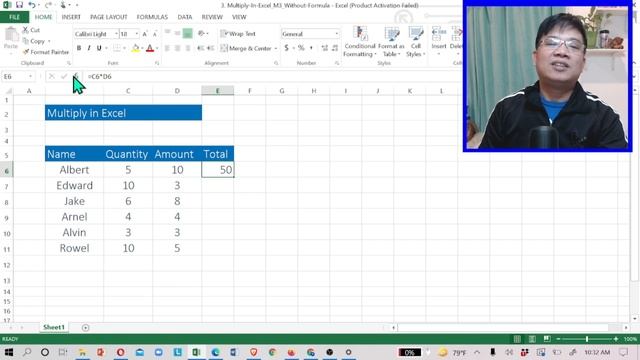Apply red font color button
Image resolution: width=640 pixels, height=360 pixels.
150,48
